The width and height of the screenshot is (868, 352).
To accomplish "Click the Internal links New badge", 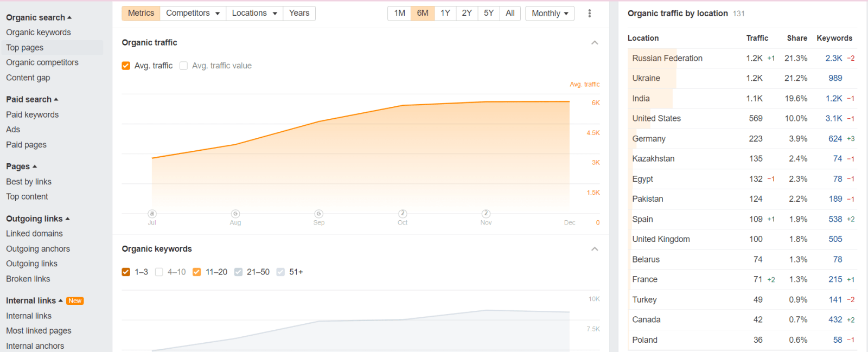I will pyautogui.click(x=75, y=301).
